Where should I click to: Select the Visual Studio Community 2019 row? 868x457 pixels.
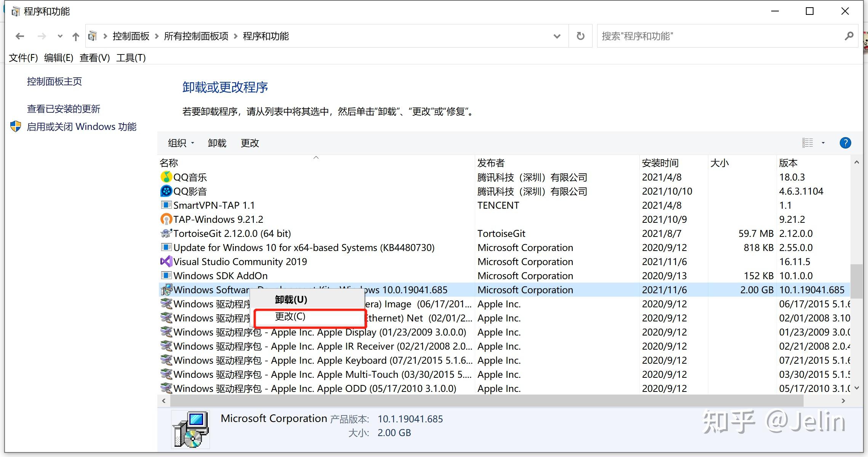(504, 262)
